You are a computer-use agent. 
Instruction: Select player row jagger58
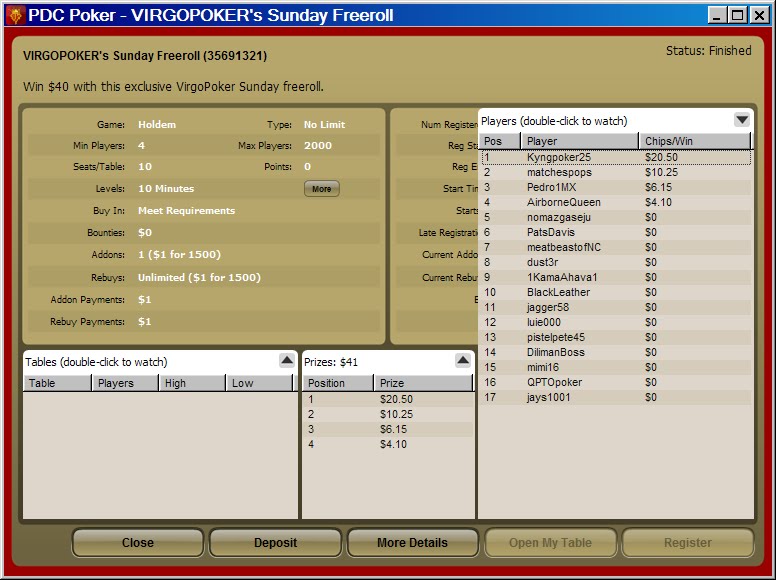click(616, 307)
